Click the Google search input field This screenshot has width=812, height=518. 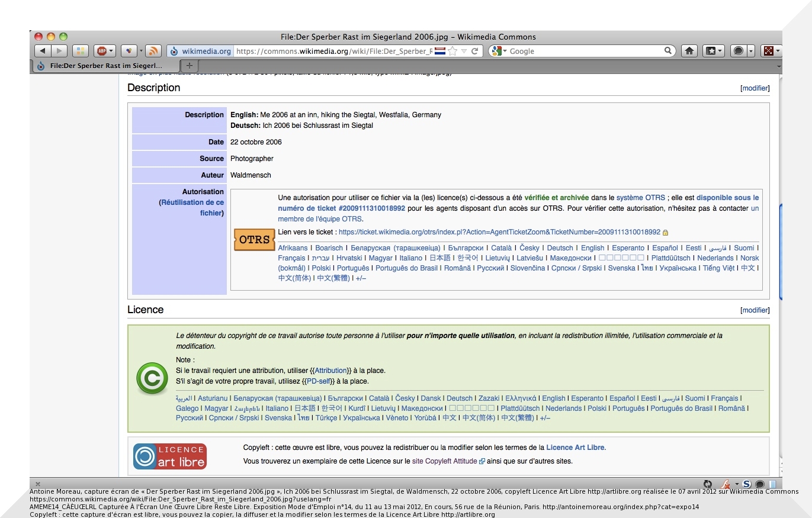click(583, 52)
